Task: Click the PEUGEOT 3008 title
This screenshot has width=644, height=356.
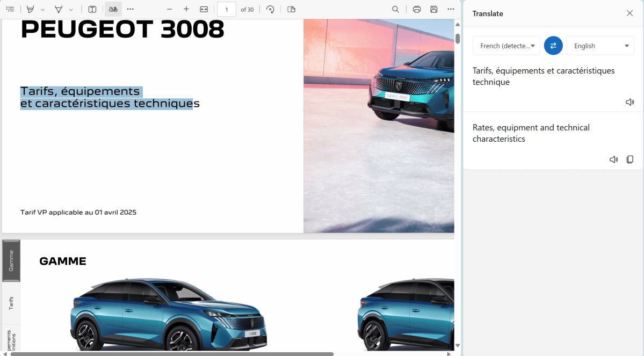Action: click(122, 29)
